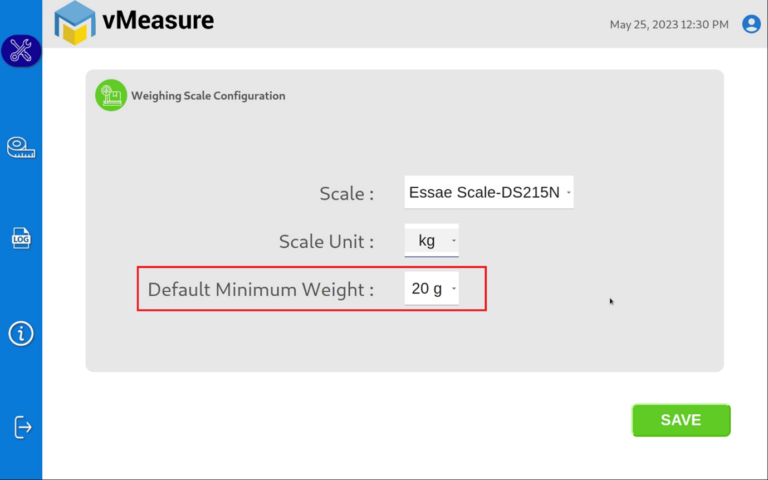
Task: Open the Scale dropdown showing Essae Scale-DS215N
Action: (x=488, y=192)
